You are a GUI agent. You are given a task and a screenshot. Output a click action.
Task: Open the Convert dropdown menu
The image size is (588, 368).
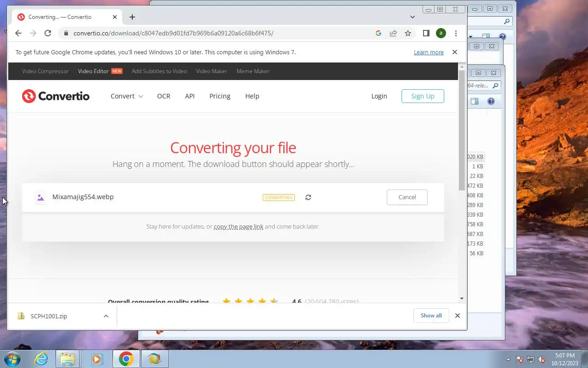(x=127, y=96)
